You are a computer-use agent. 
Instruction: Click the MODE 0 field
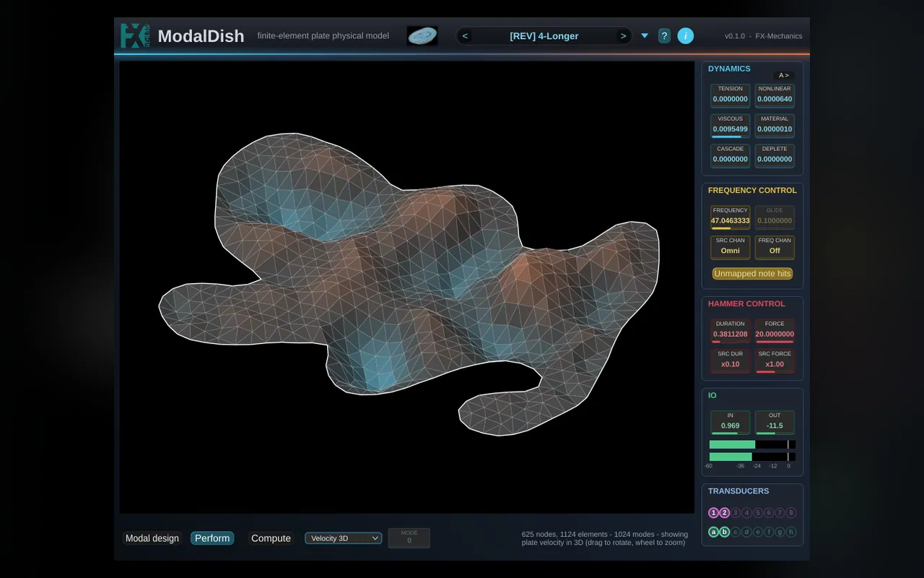409,538
